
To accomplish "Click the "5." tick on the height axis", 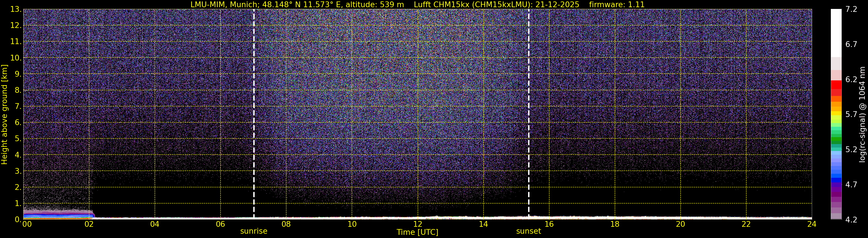I will [x=18, y=139].
